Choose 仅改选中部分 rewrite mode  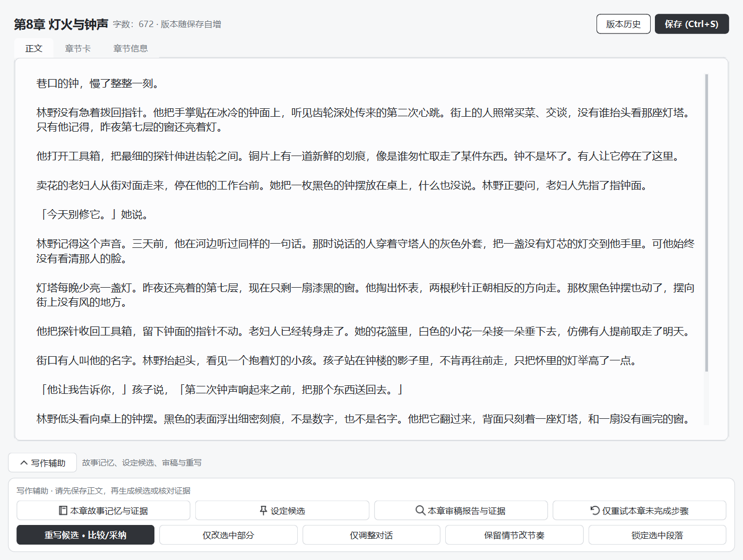coord(228,535)
